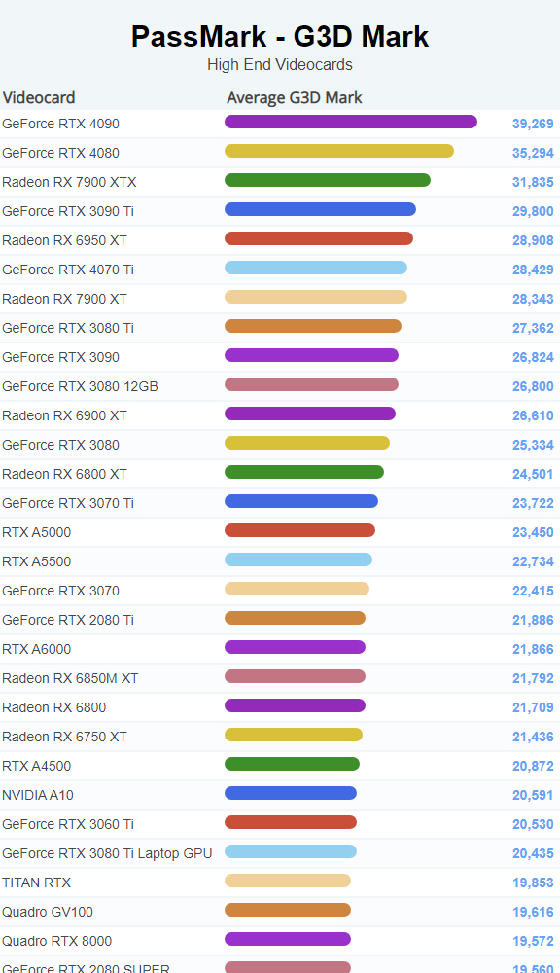Click the 28,343 score value
The width and height of the screenshot is (560, 973).
pos(533,299)
